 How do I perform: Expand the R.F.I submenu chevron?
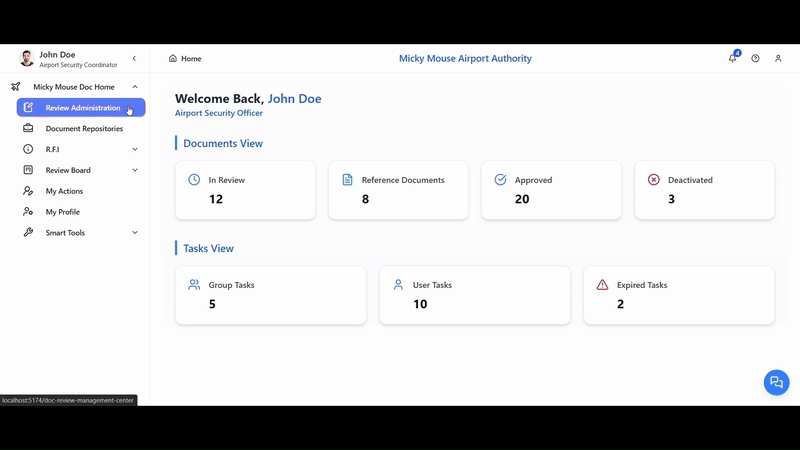pyautogui.click(x=135, y=149)
